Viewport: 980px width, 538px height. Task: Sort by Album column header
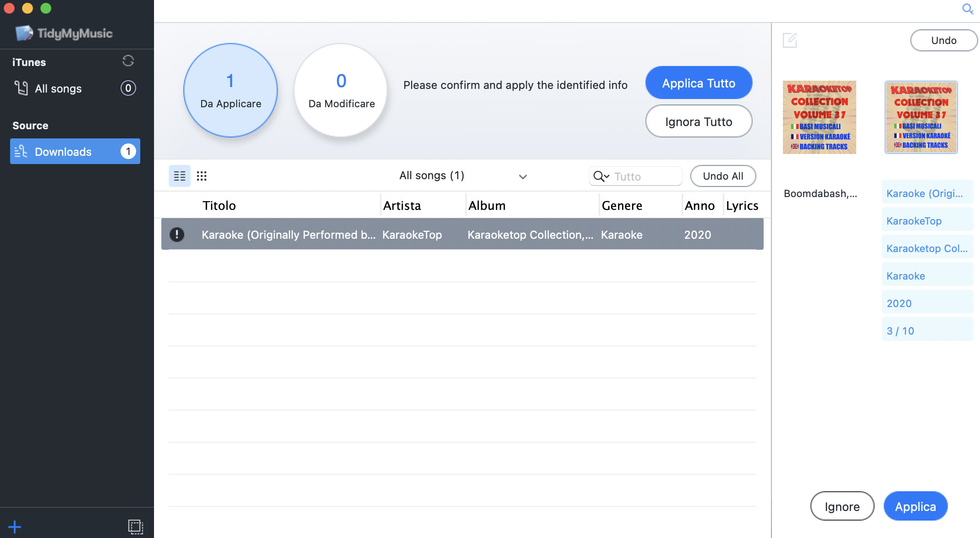pyautogui.click(x=487, y=206)
